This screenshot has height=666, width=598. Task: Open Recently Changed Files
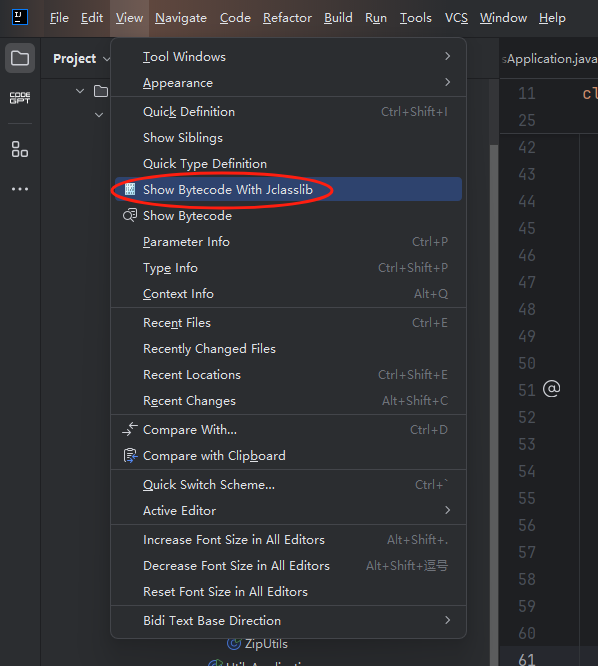[288, 348]
